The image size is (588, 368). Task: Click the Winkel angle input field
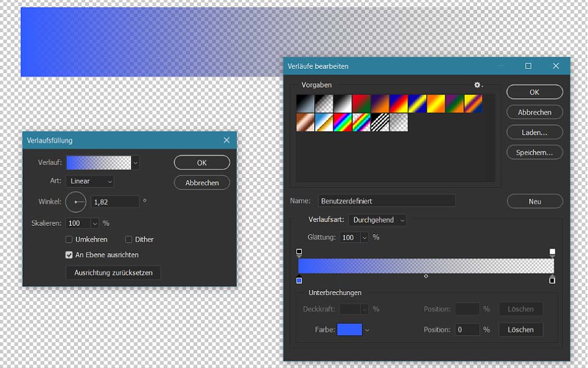coord(115,202)
